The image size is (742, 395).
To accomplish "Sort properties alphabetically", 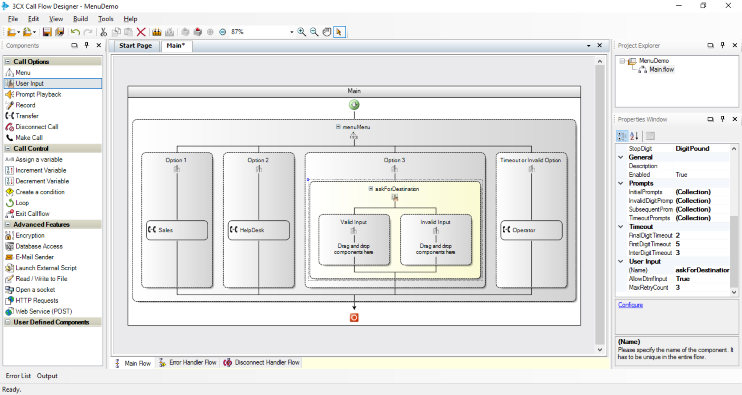I will pos(635,136).
